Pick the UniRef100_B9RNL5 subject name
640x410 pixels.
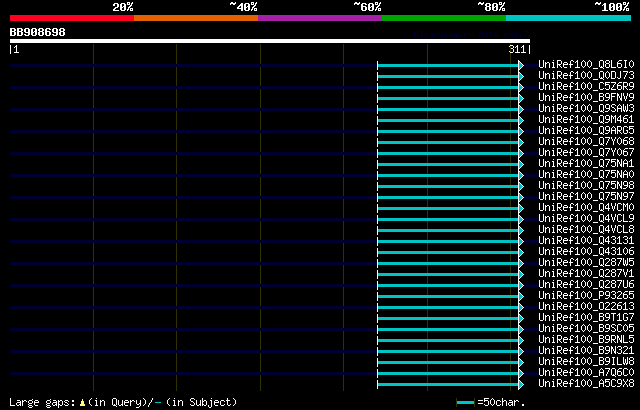click(x=586, y=340)
